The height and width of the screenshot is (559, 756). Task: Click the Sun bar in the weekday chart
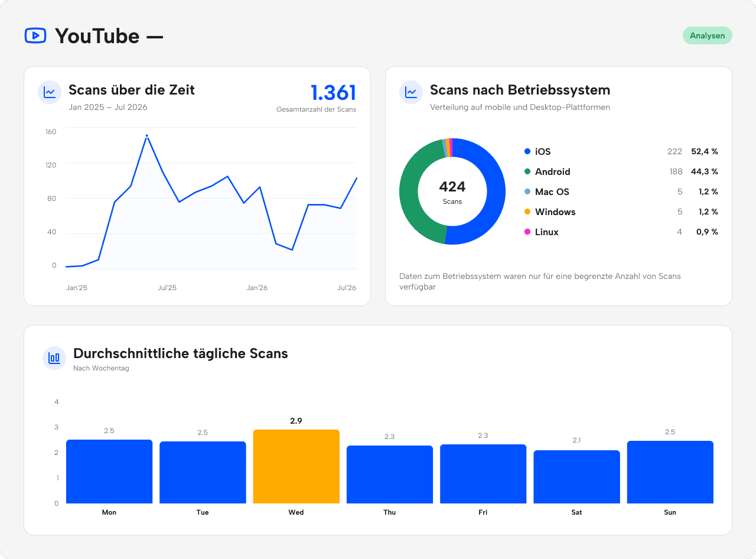670,472
